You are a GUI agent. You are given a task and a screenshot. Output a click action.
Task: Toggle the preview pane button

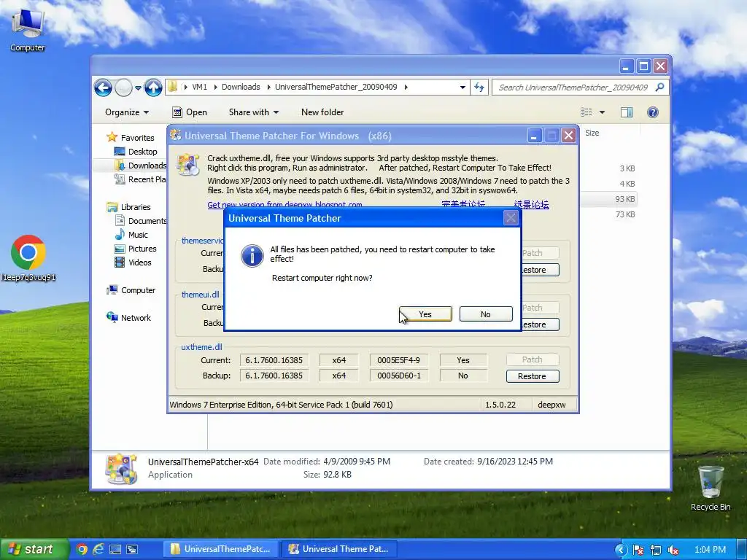[627, 112]
